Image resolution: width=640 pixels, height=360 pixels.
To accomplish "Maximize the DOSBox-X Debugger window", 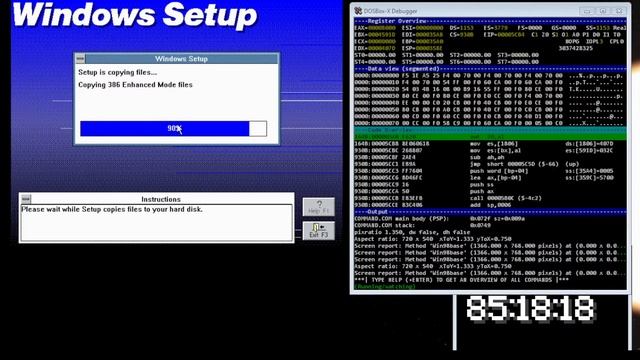I will (x=603, y=11).
